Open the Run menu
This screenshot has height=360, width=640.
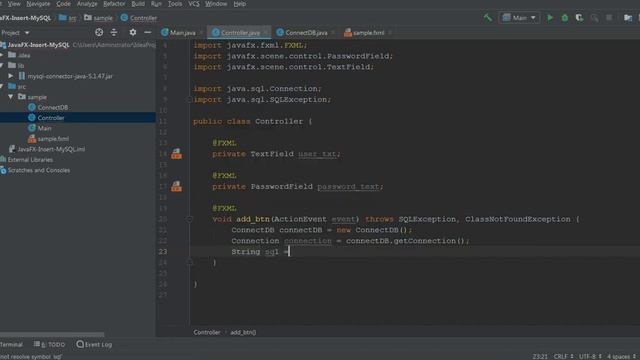point(156,4)
